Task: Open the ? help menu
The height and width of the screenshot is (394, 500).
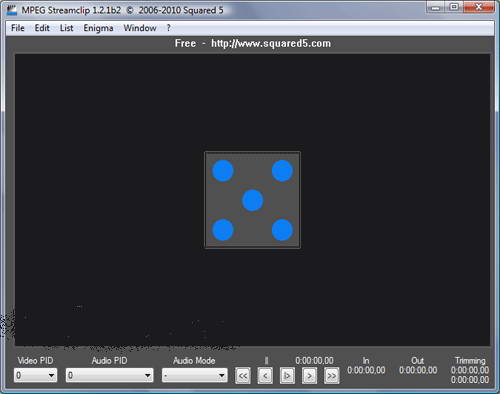Action: coord(168,28)
